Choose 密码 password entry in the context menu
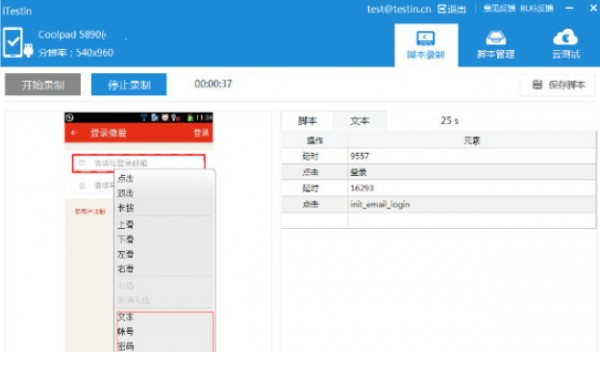This screenshot has width=600, height=366. click(126, 346)
